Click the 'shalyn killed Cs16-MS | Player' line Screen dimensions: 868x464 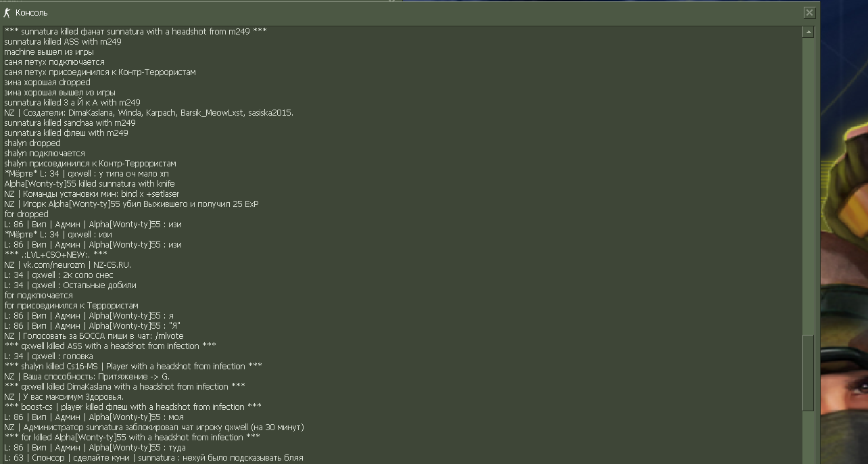pos(133,367)
